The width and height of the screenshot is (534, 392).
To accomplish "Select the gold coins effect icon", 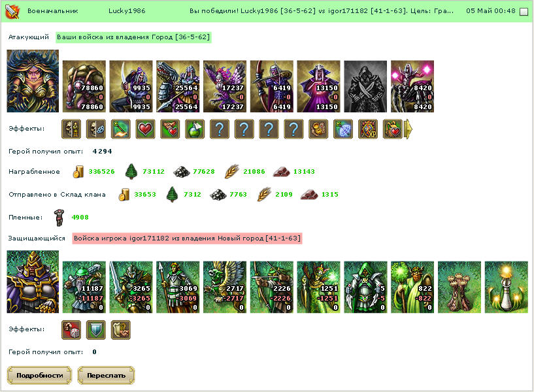I will (x=318, y=129).
